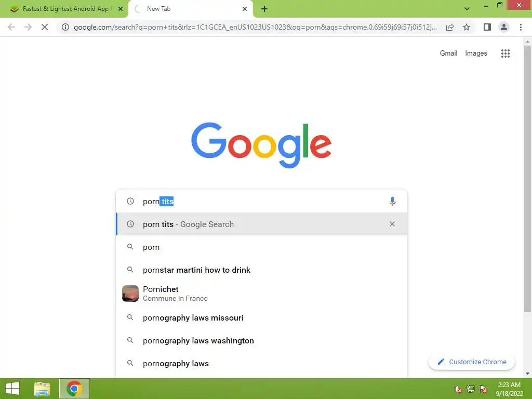Expand the tab search chevron
The image size is (532, 399).
(x=467, y=9)
